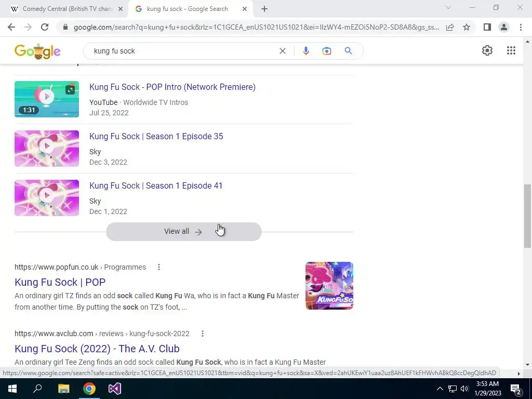Open the network status tray icon
Viewport: 532px width, 399px height.
point(453,389)
